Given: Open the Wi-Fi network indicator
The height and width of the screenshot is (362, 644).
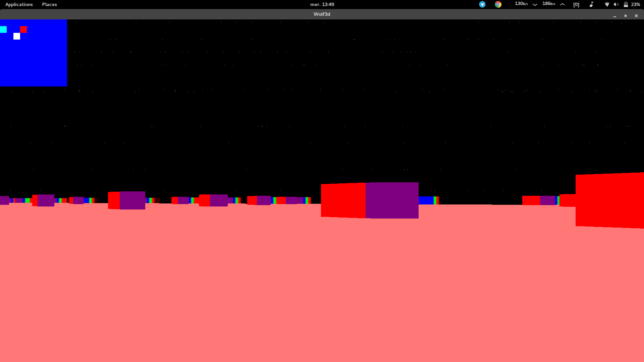Looking at the screenshot, I should (607, 4).
